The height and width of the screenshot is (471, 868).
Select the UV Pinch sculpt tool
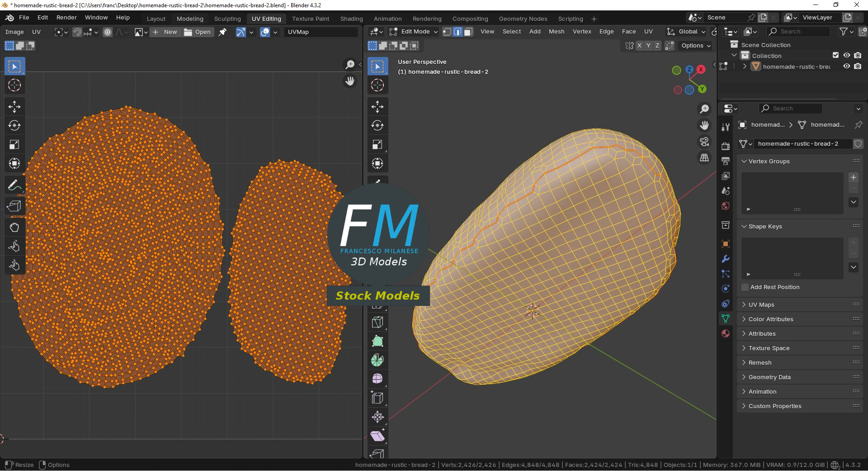(14, 265)
